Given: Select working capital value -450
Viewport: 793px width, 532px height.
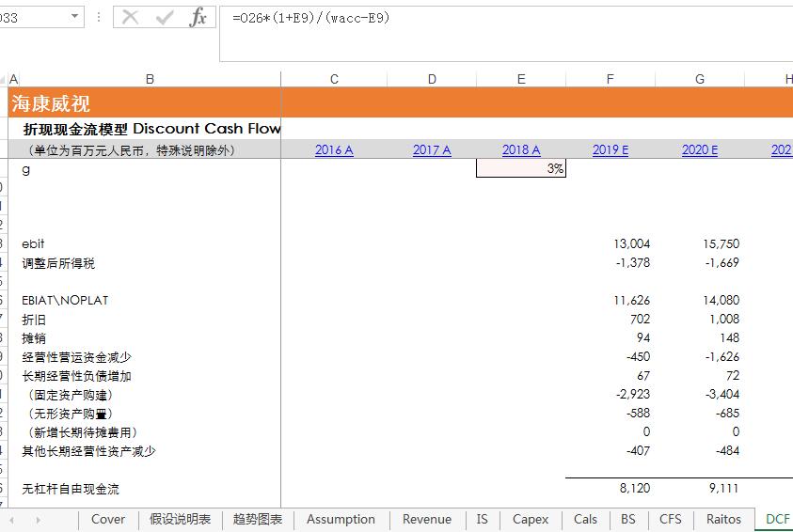Looking at the screenshot, I should (x=638, y=356).
